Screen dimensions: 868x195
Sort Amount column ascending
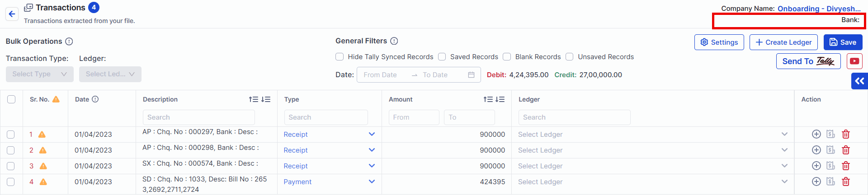click(x=488, y=99)
